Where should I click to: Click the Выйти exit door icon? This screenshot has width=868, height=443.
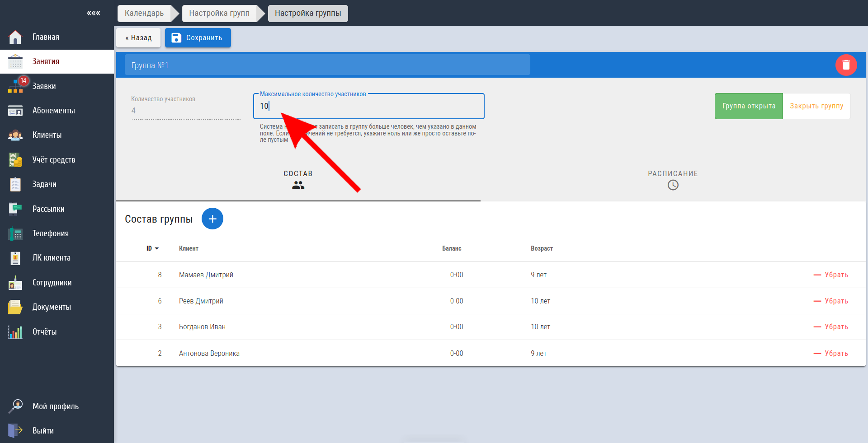pyautogui.click(x=15, y=430)
